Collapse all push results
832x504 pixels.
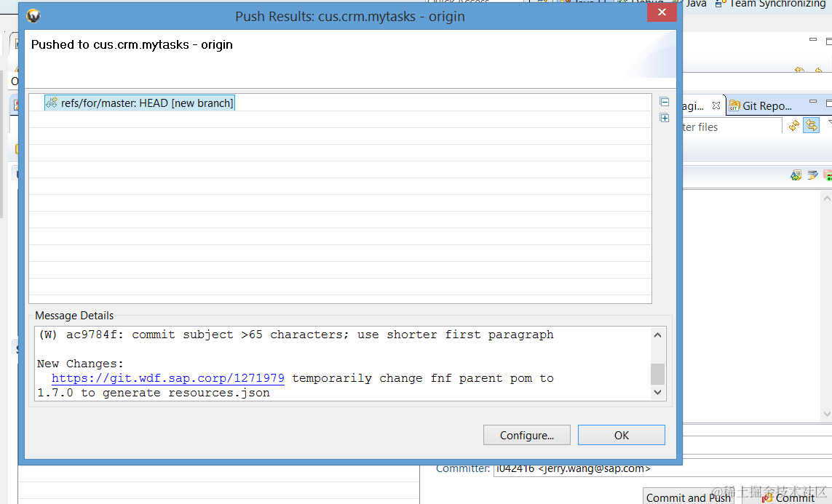[664, 102]
